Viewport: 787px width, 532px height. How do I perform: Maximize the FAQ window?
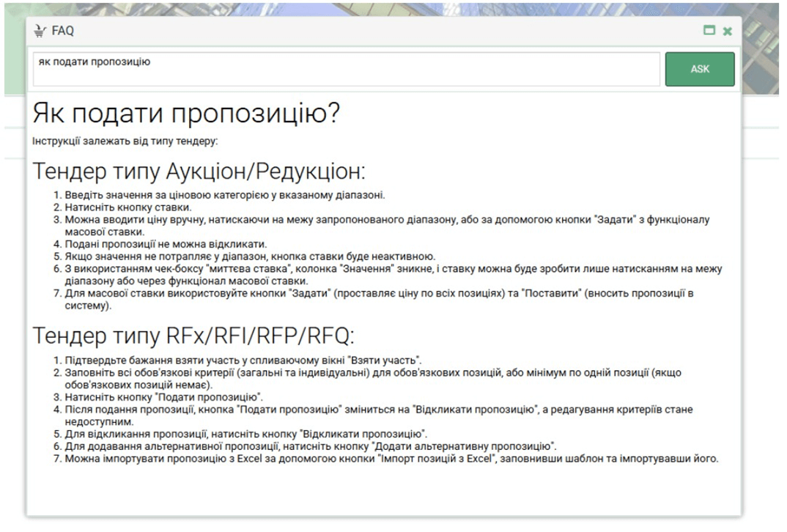tap(709, 31)
